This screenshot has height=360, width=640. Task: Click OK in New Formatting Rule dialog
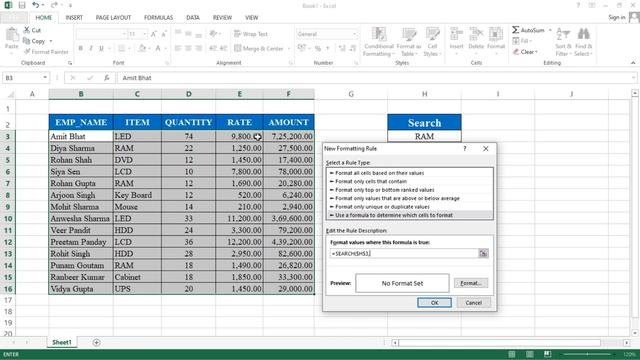(x=434, y=302)
